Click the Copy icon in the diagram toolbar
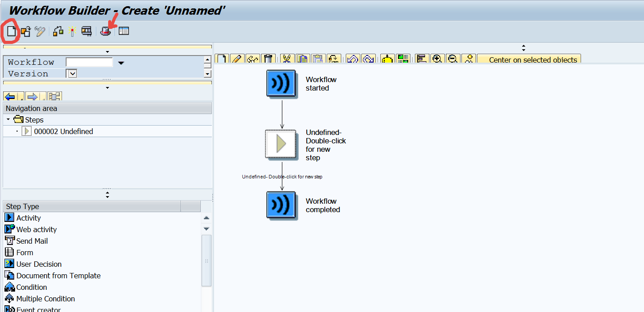The height and width of the screenshot is (312, 644). click(x=302, y=58)
